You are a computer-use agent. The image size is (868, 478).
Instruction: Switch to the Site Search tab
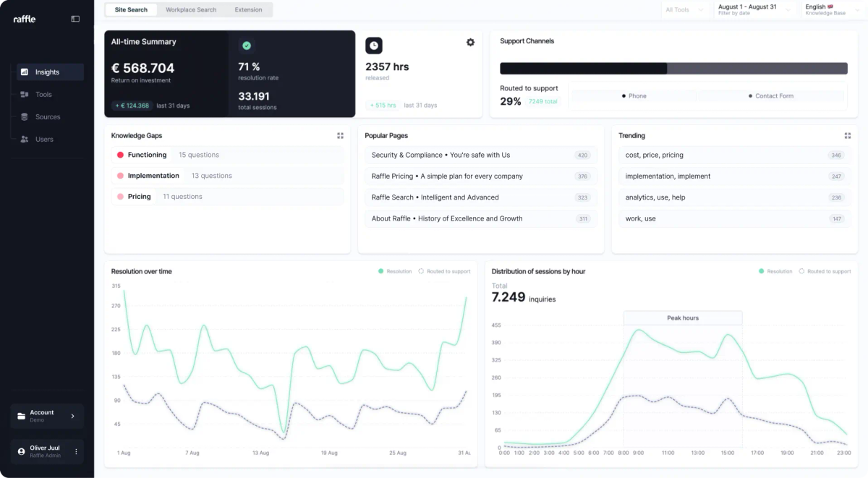coord(131,10)
